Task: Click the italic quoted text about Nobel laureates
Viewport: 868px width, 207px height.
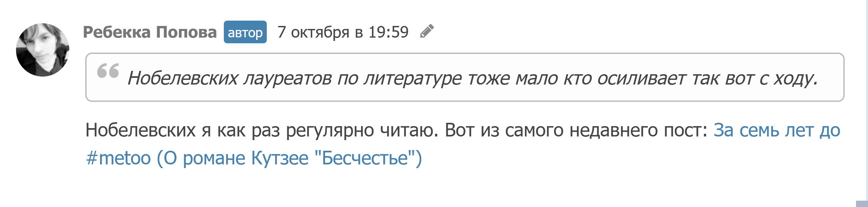Action: 472,79
